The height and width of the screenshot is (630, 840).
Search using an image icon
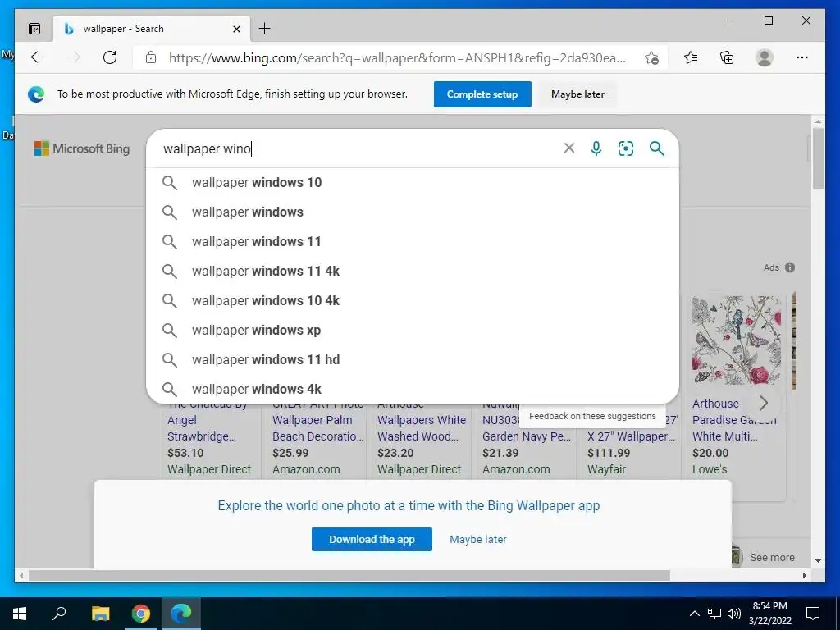tap(626, 148)
